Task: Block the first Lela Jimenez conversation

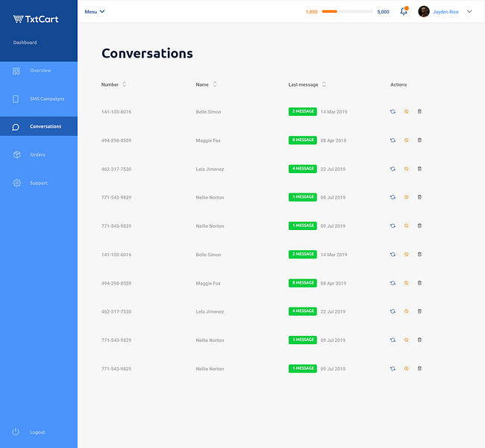Action: point(406,169)
